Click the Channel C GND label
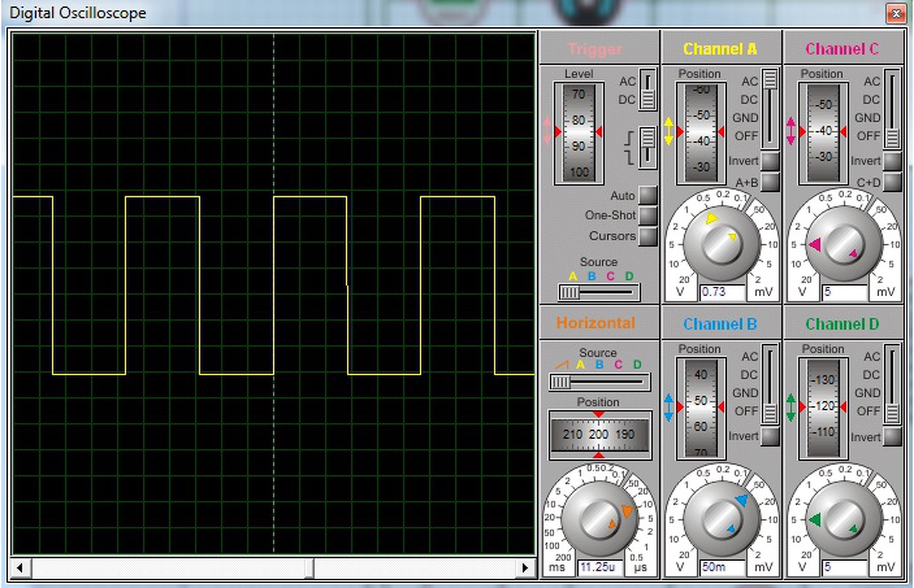The width and height of the screenshot is (914, 588). [x=868, y=118]
